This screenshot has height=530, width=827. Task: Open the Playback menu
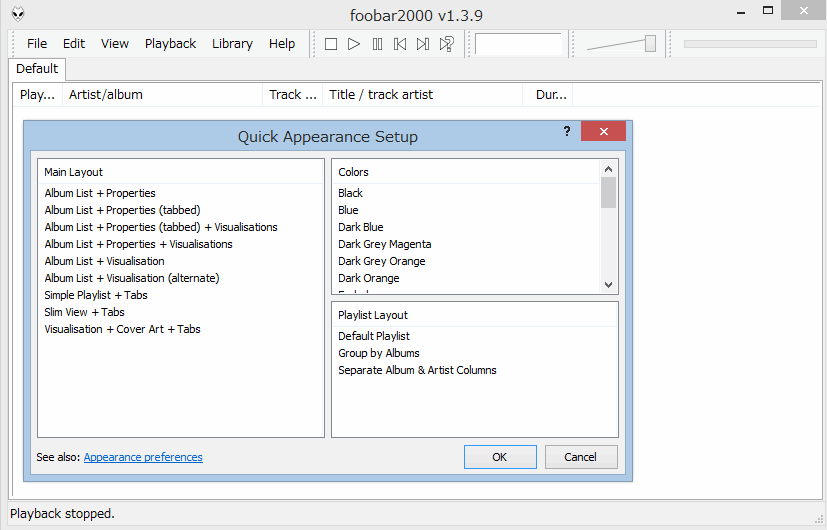click(170, 44)
